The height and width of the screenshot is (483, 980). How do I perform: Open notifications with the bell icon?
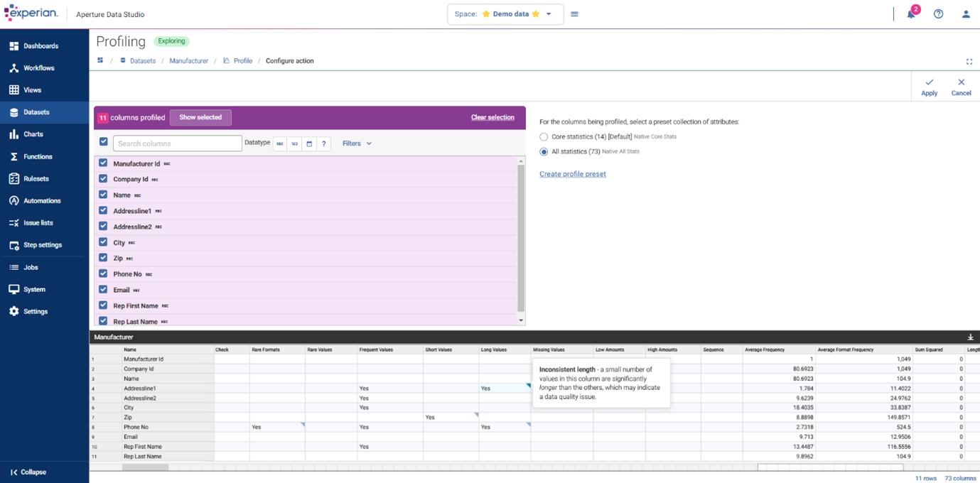click(910, 13)
